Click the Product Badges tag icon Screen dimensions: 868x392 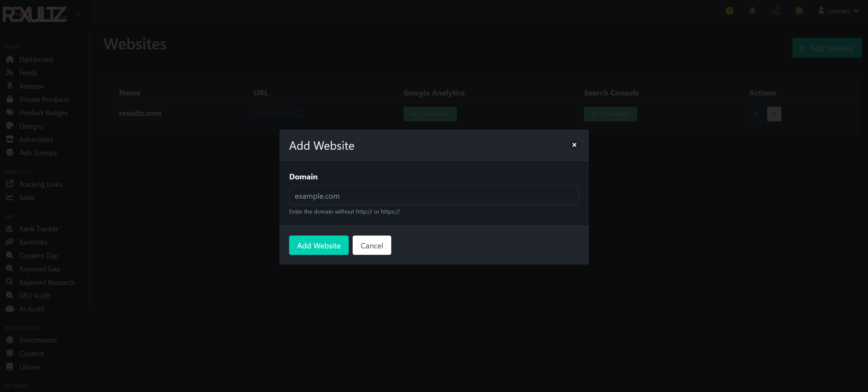point(10,112)
